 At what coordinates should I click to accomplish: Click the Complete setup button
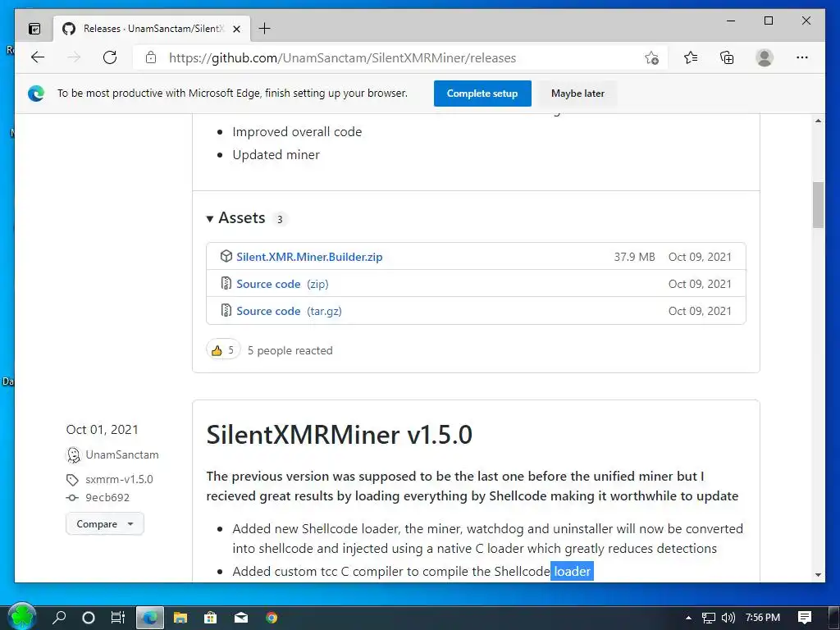point(482,94)
